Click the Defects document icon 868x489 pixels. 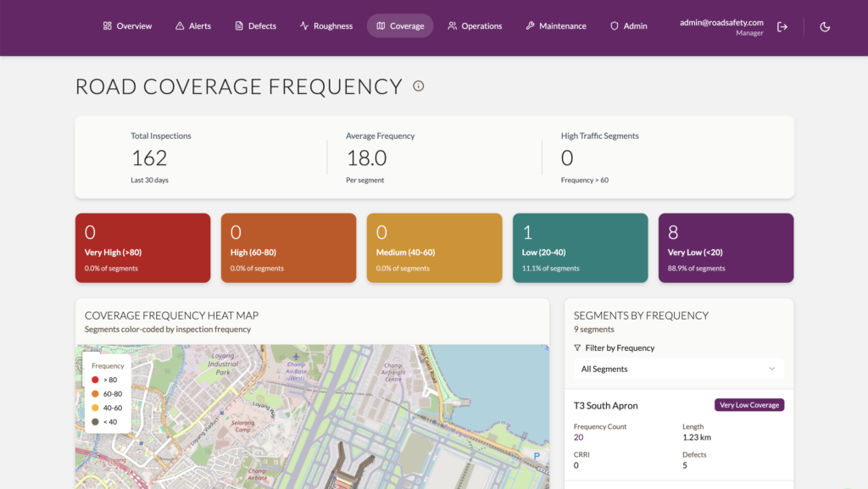point(239,26)
